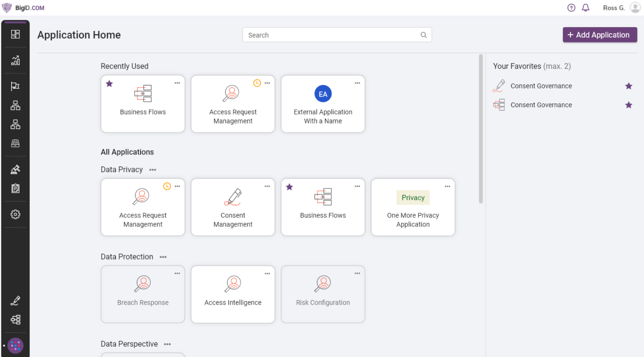Select the clipboard icon in the sidebar
This screenshot has width=644, height=357.
[15, 188]
